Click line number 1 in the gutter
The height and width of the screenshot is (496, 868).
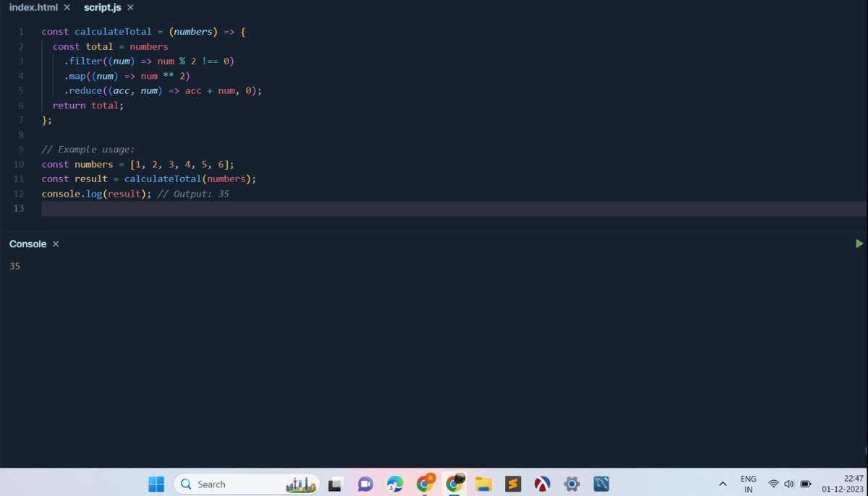coord(21,32)
